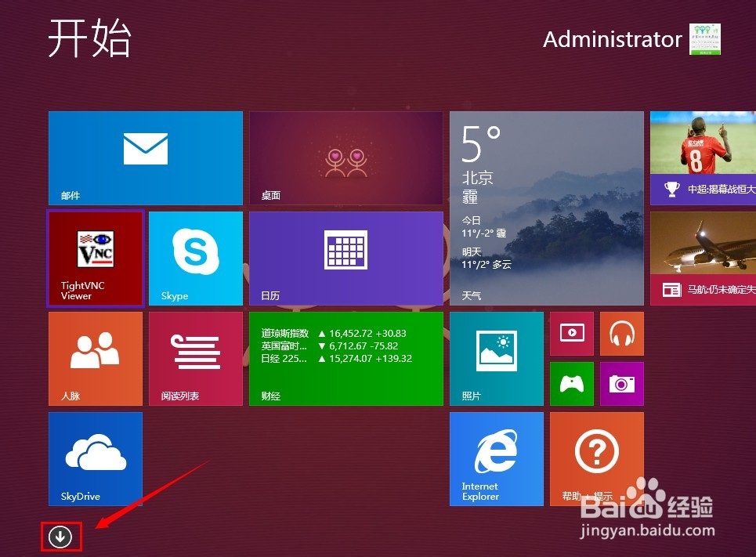Click tomorrow's forecast 明天 11°/2° 多云
Viewport: 756px width, 557px height.
487,258
